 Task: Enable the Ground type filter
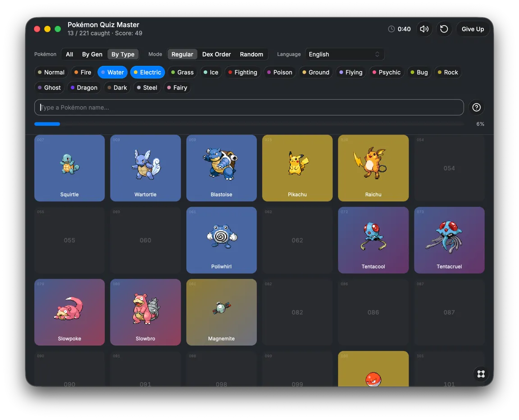316,72
